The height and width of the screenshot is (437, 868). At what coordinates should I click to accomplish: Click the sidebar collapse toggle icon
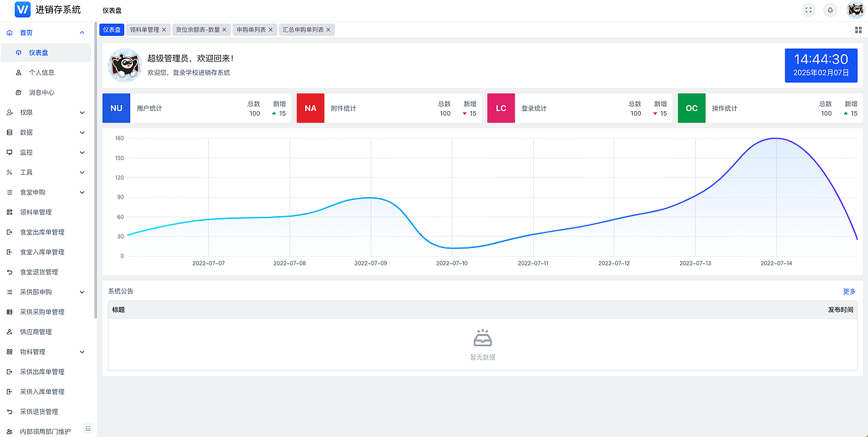[x=87, y=428]
